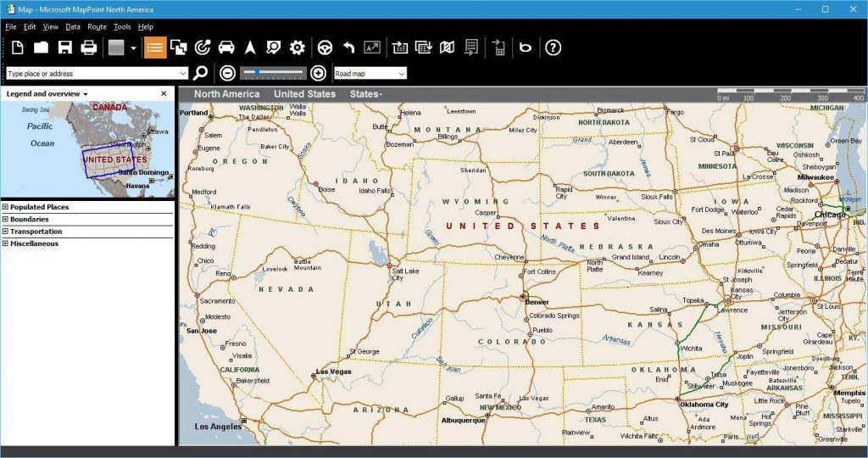Click the Los Angeles label on map
This screenshot has width=868, height=458.
218,427
